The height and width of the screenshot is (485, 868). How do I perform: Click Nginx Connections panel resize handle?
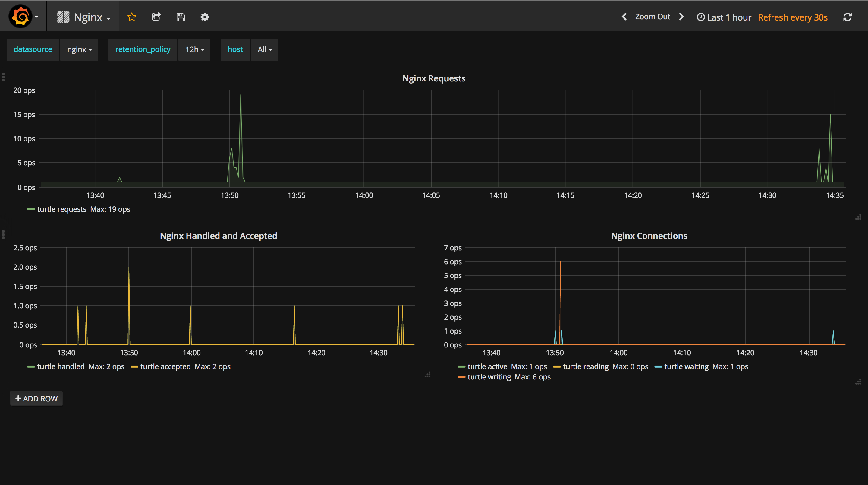tap(858, 382)
